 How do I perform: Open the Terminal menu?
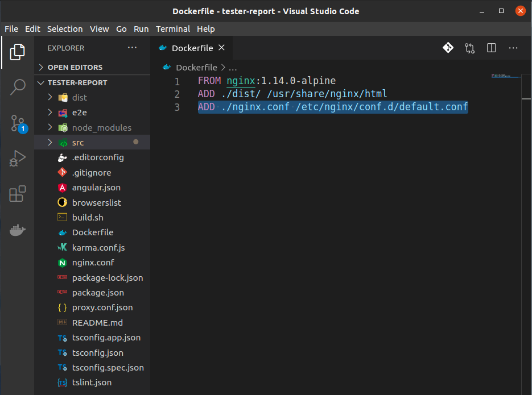(x=172, y=28)
